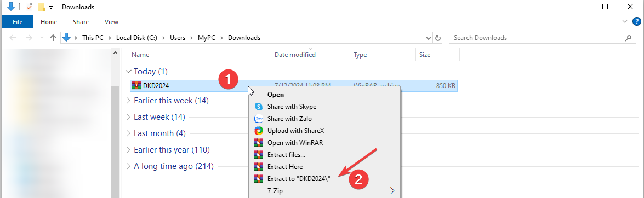This screenshot has height=198, width=644.
Task: Go back with the back arrow
Action: 13,38
